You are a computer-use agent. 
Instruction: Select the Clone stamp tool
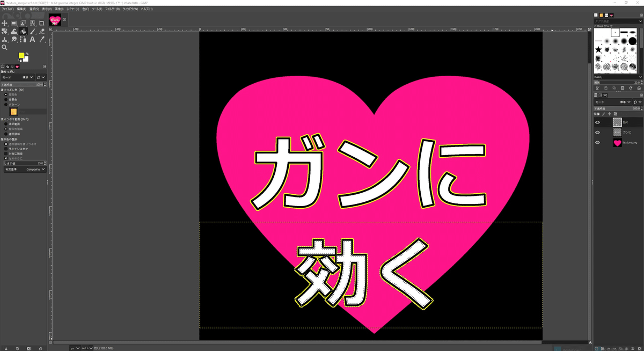point(4,40)
